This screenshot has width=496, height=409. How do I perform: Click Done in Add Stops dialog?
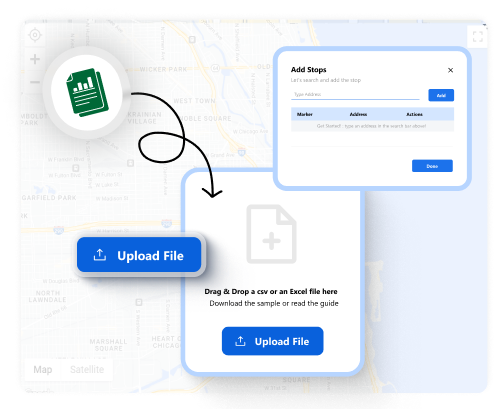pyautogui.click(x=432, y=166)
